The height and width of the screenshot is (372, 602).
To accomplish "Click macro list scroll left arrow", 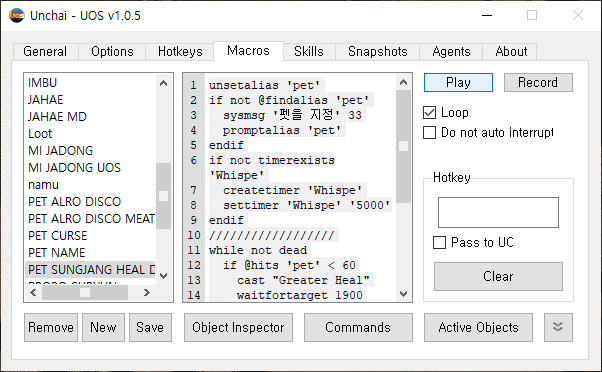I will (x=33, y=293).
